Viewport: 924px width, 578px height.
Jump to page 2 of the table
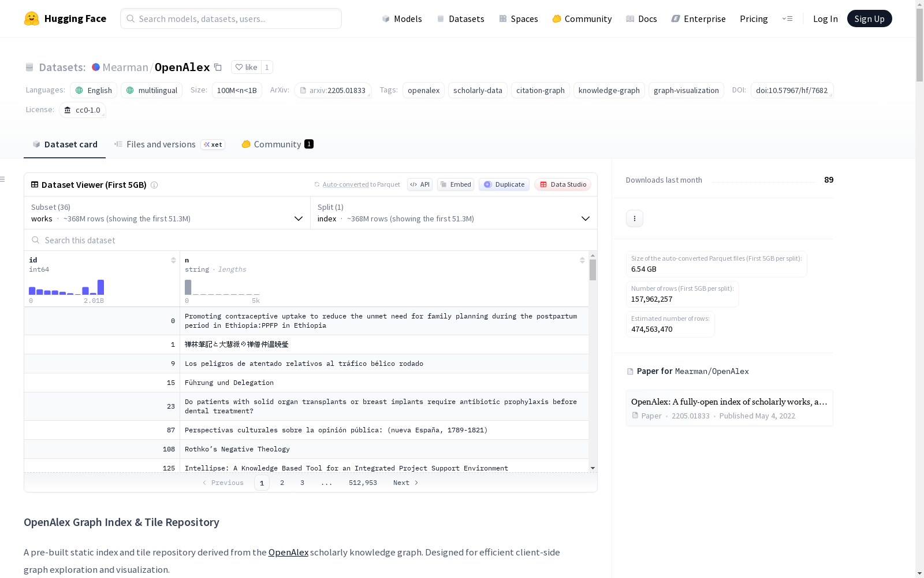pos(282,483)
